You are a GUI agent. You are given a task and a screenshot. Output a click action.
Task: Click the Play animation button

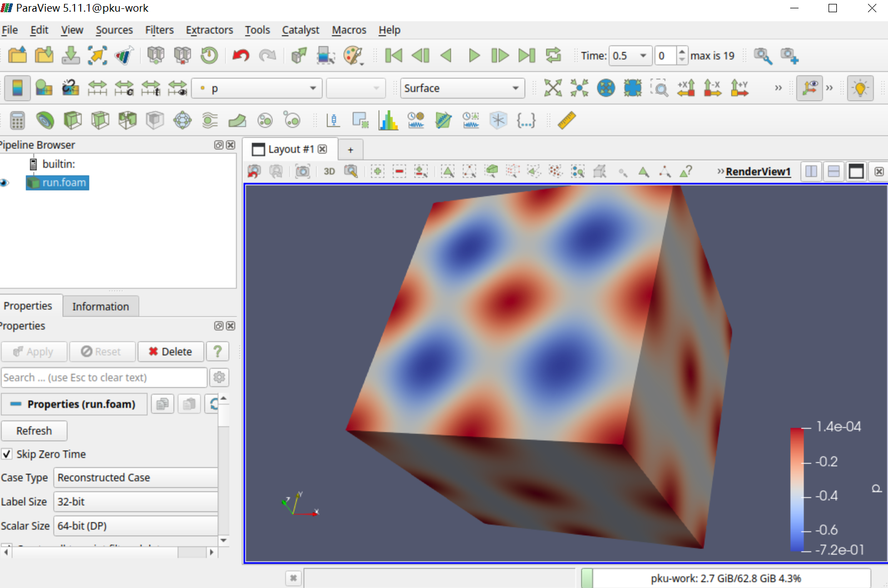pos(474,55)
